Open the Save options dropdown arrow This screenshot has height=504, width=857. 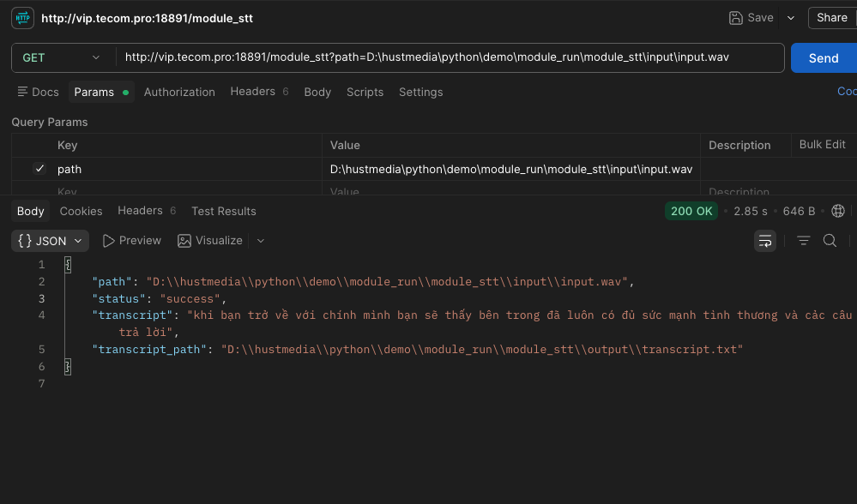pyautogui.click(x=791, y=18)
